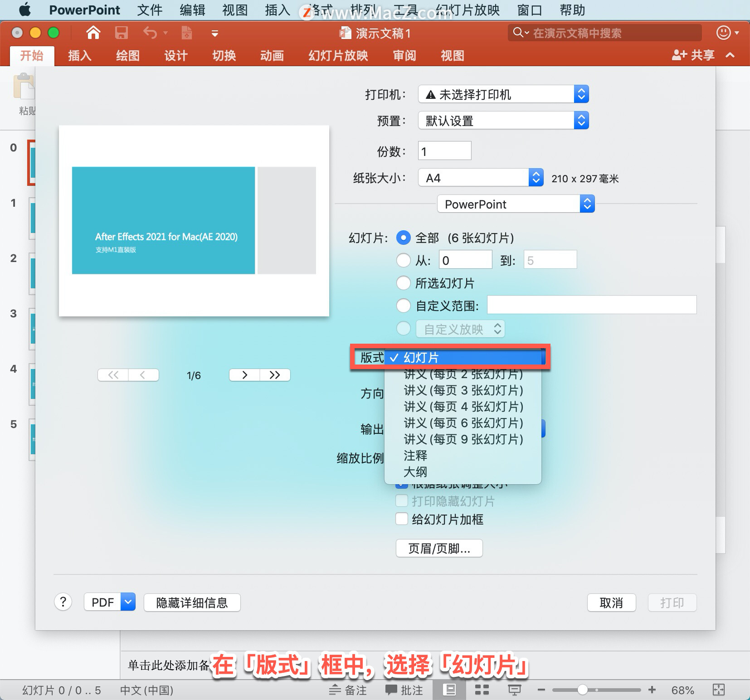750x700 pixels.
Task: Go to next preview page
Action: 244,375
